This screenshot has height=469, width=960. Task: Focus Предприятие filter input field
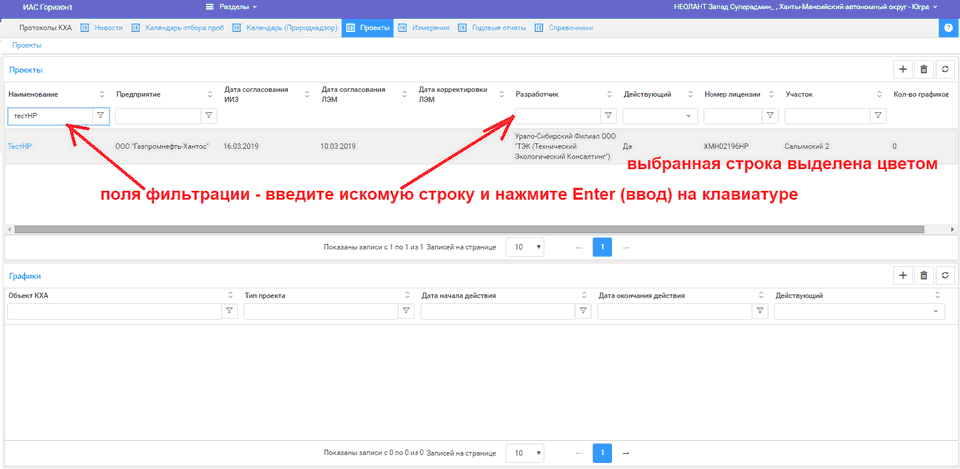point(158,116)
